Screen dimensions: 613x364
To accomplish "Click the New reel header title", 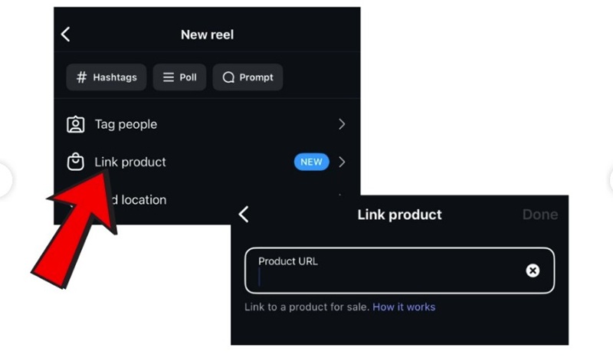I will point(207,34).
